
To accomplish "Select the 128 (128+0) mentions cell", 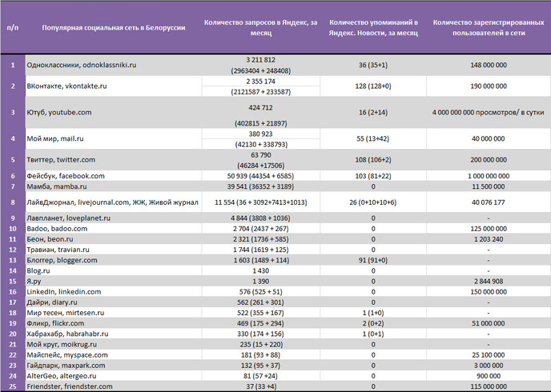I will click(x=373, y=86).
